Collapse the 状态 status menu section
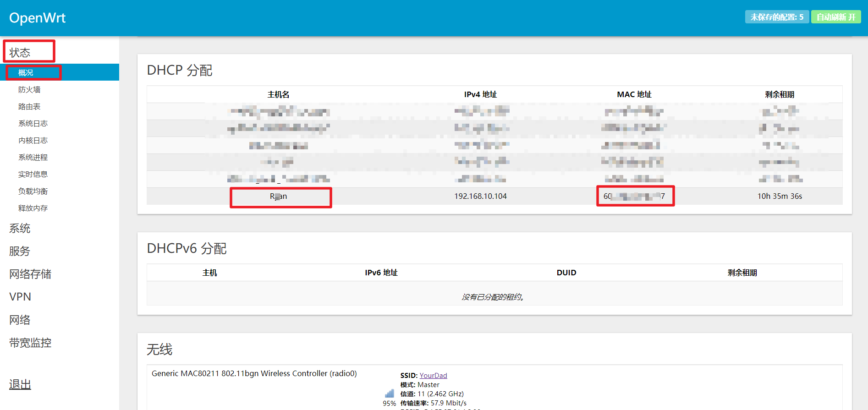This screenshot has height=410, width=868. 20,53
